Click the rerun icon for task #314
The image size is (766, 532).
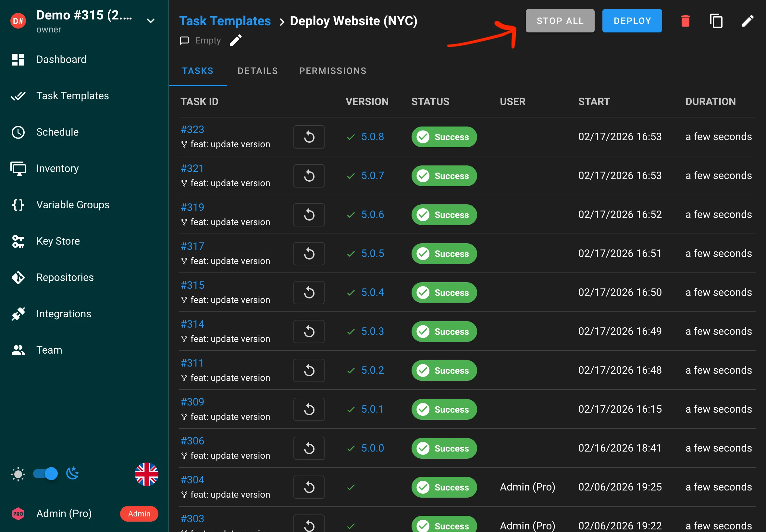point(309,331)
